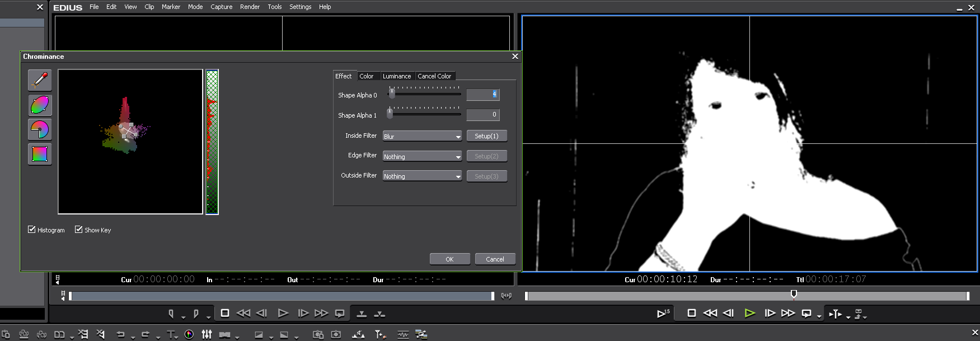Open the audio mixer icon in bottom toolbar

tap(207, 334)
